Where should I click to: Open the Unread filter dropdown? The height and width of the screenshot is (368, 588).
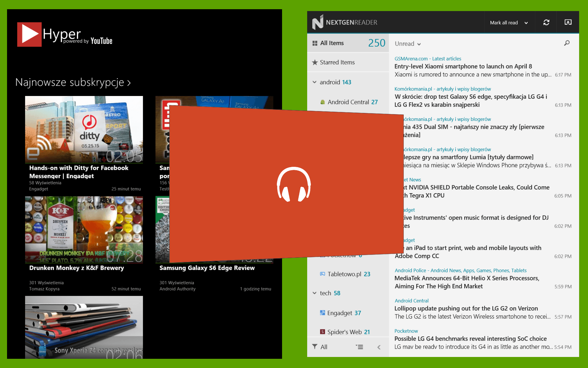click(x=408, y=44)
